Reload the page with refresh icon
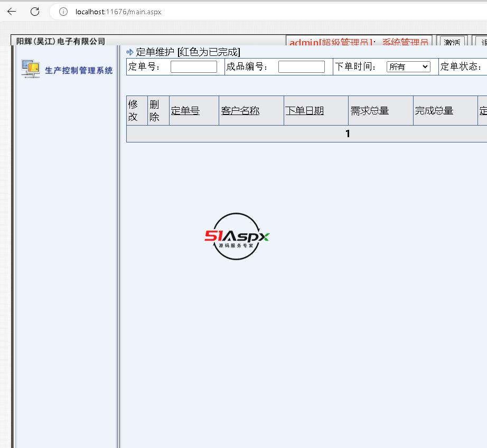This screenshot has width=487, height=448. tap(35, 12)
